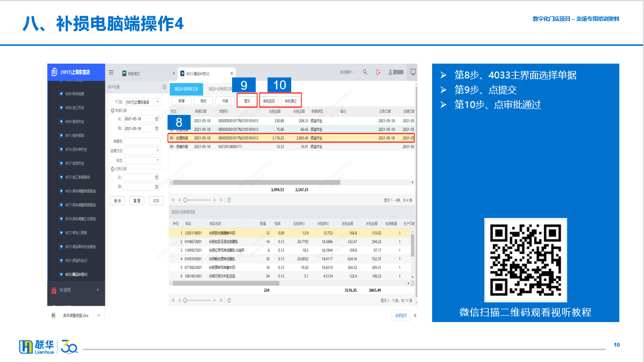Click the 单据号 input field

(142, 141)
